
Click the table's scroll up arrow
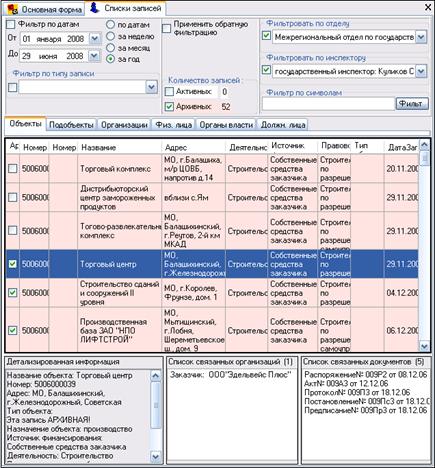424,145
